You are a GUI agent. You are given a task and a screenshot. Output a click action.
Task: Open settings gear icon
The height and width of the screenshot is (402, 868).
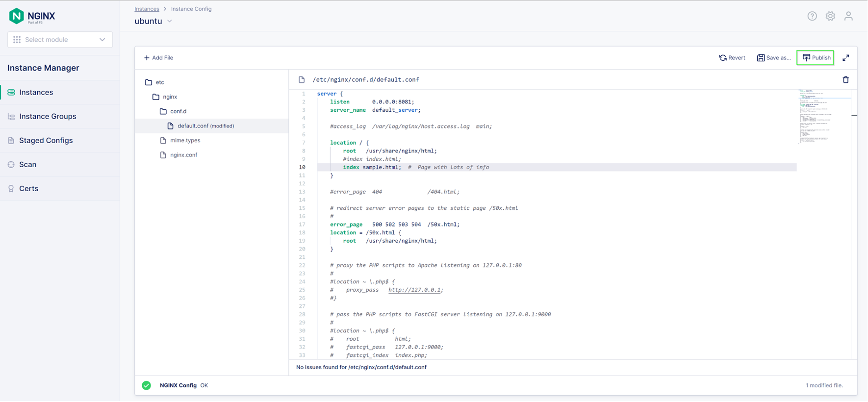[830, 16]
